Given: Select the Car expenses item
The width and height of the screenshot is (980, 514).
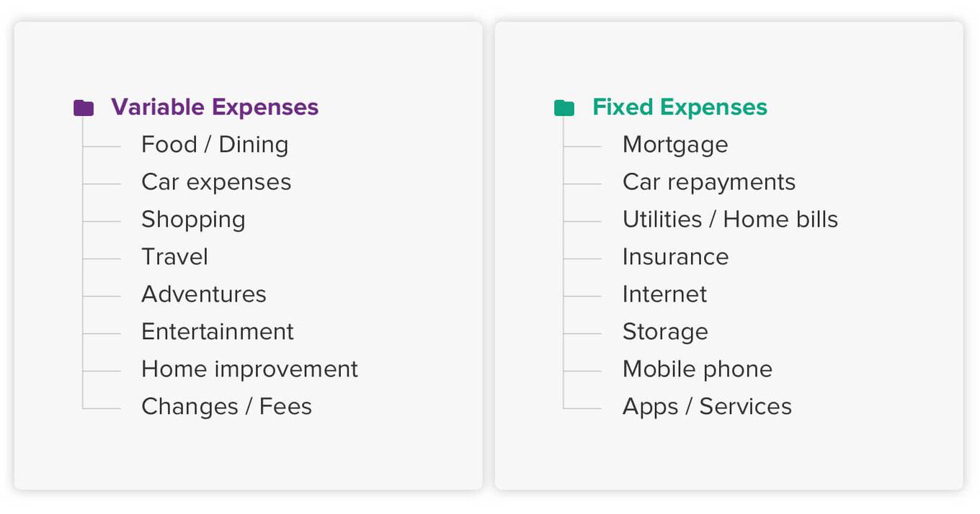Looking at the screenshot, I should (216, 182).
